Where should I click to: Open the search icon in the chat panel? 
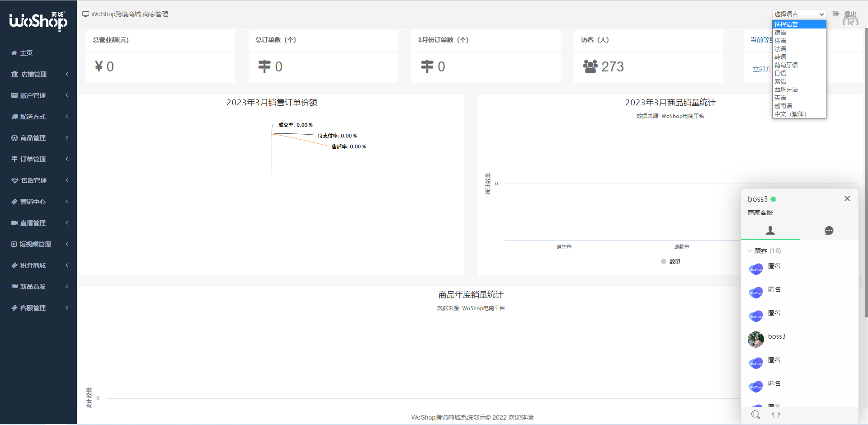pos(755,415)
